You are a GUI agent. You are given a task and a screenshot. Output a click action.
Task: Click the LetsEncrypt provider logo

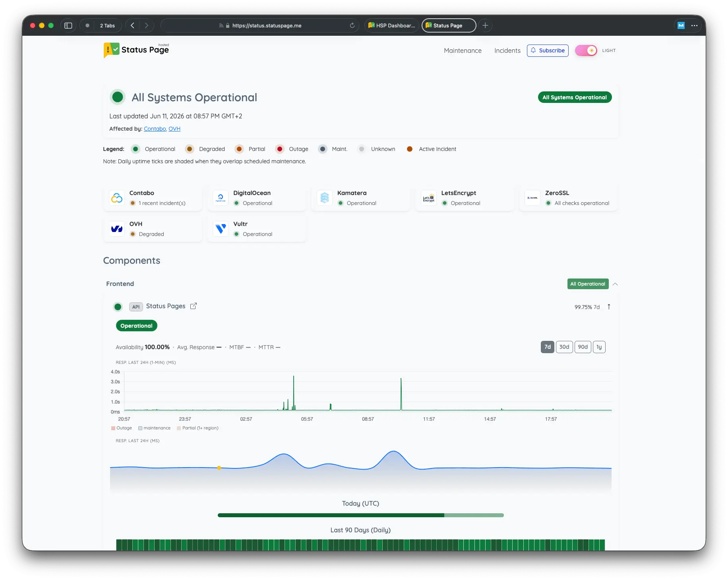coord(429,198)
